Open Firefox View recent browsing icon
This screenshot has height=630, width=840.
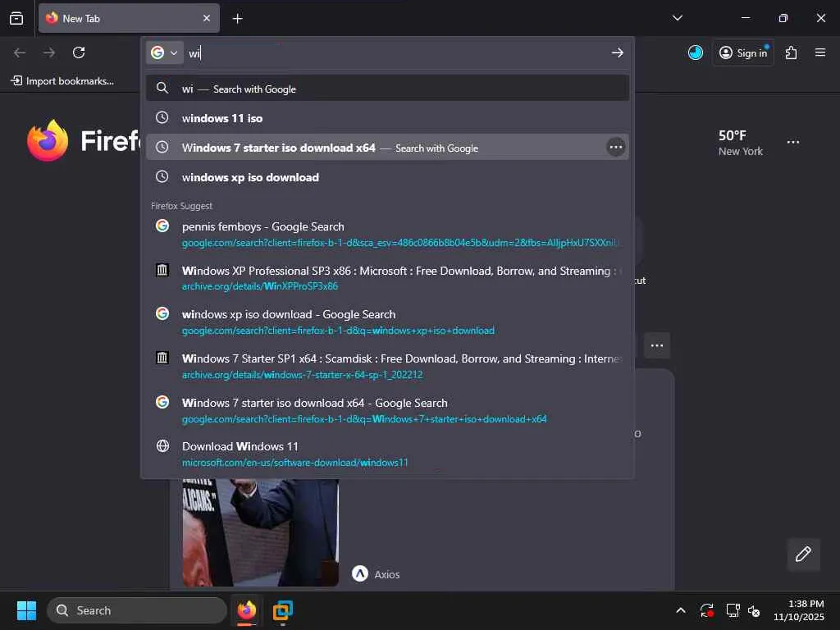[x=16, y=18]
